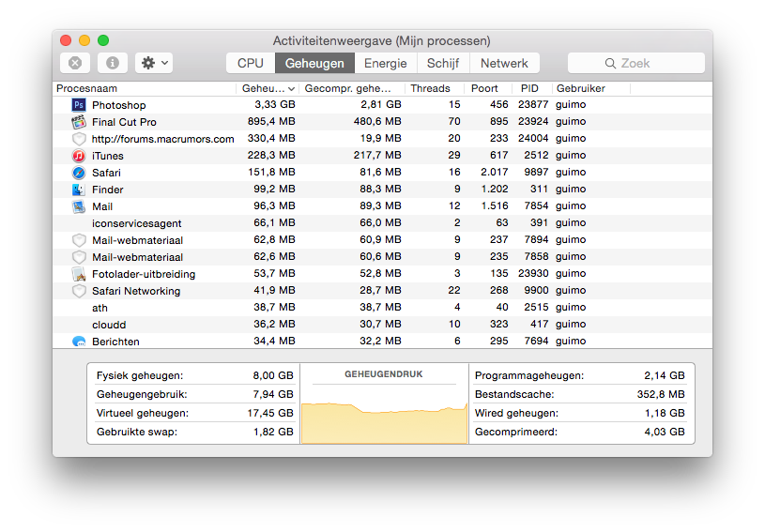Select the Final Cut Pro process name
Viewport: 765px width, 532px height.
pos(125,122)
